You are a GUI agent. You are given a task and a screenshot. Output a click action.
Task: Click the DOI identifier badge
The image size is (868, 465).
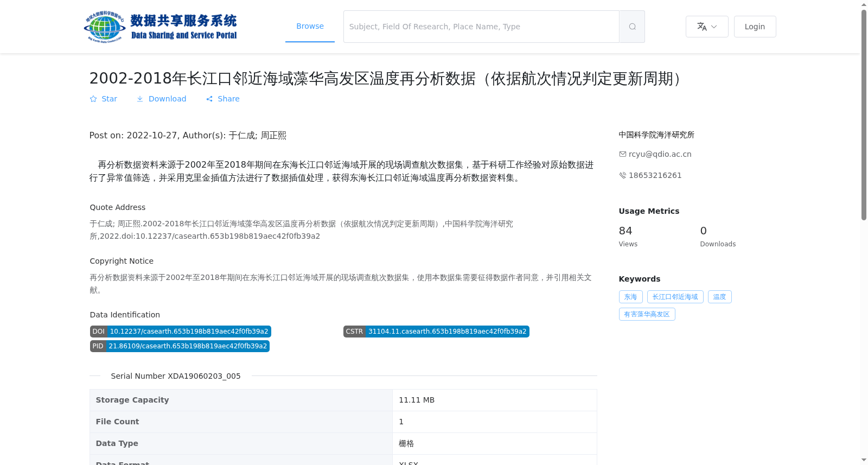click(181, 332)
